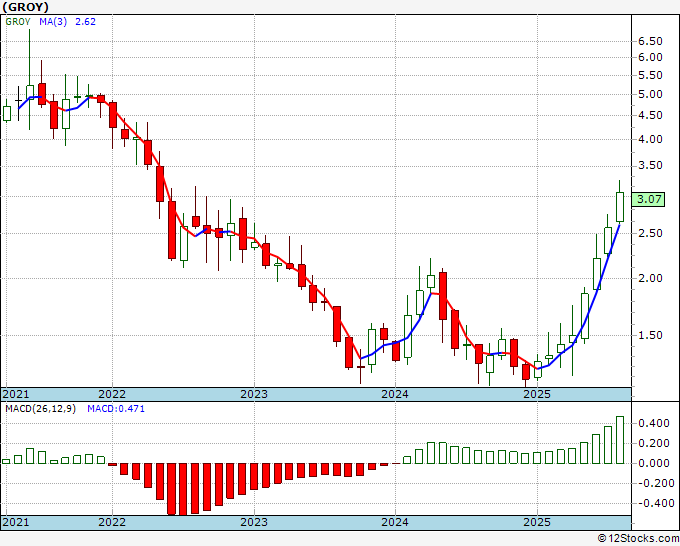Open the 12Stocks.com copyright link
Image resolution: width=680 pixels, height=546 pixels.
[x=638, y=539]
